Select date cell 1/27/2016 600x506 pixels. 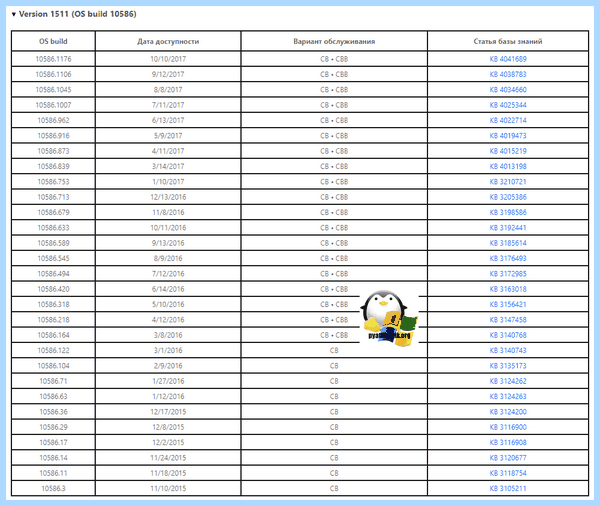(x=168, y=381)
